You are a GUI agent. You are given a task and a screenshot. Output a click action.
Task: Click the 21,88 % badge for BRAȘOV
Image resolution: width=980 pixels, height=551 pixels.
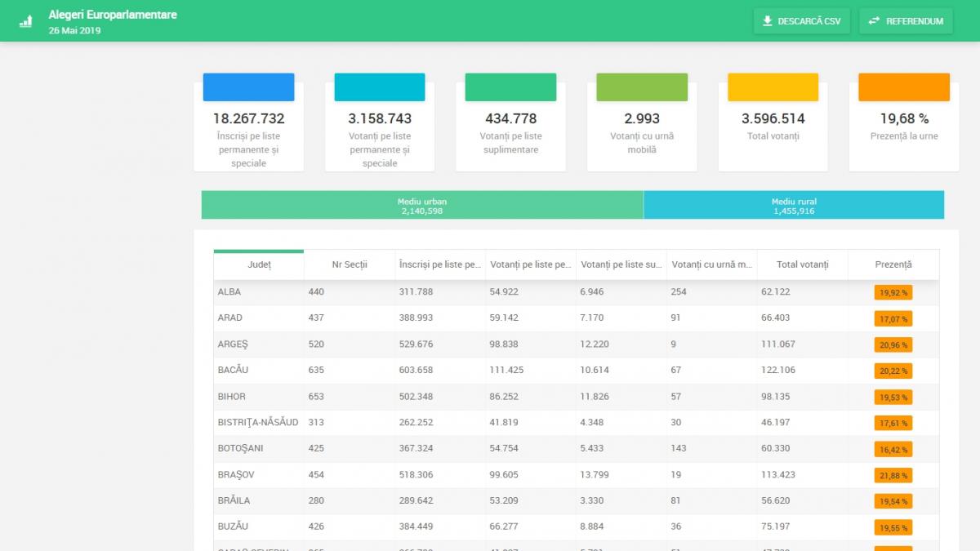tap(893, 475)
